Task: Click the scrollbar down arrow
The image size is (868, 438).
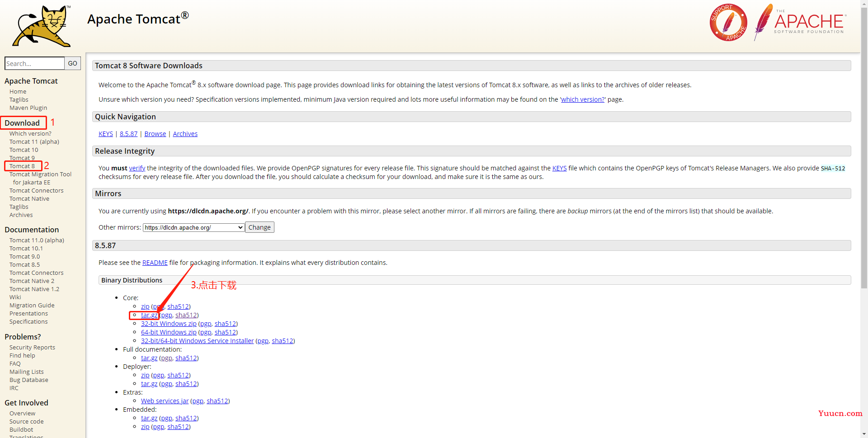Action: pos(864,434)
